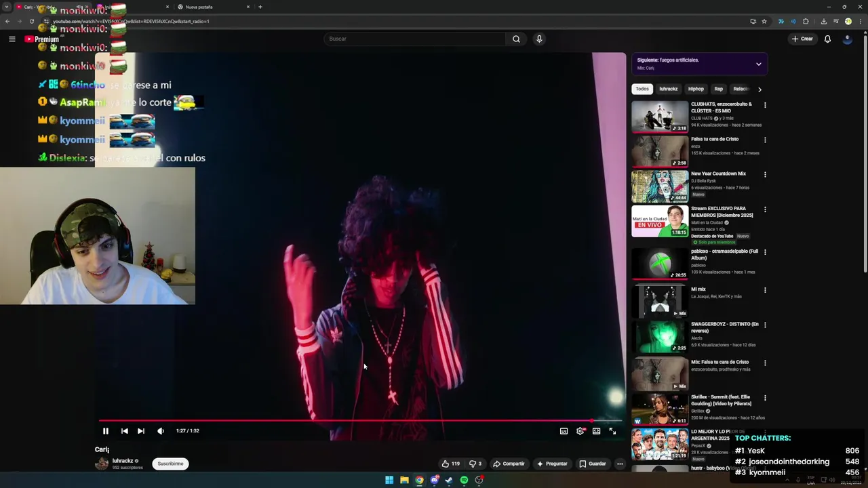Open CLUBHATS ES MIO video thumbnail
Viewport: 868px width, 488px height.
[x=660, y=117]
